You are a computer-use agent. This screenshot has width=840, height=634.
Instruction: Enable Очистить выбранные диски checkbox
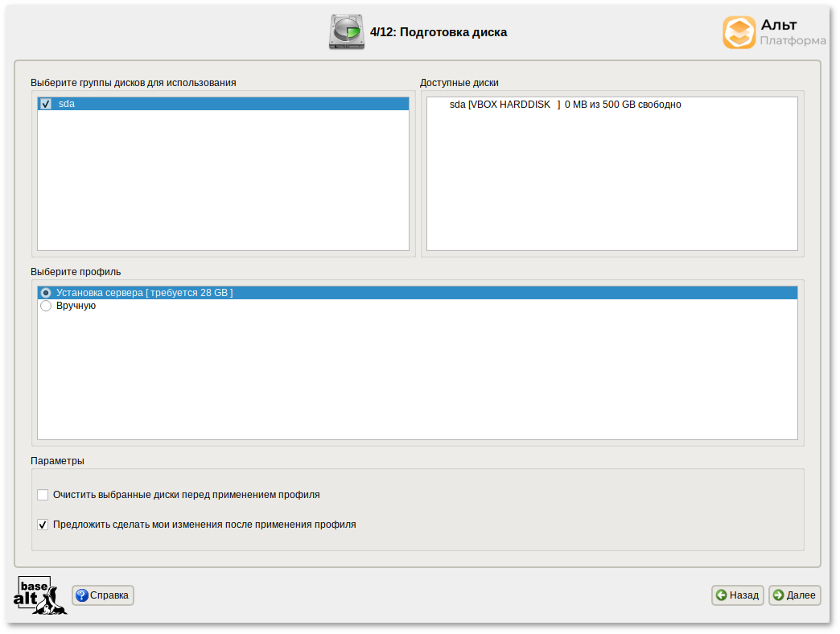pyautogui.click(x=43, y=495)
